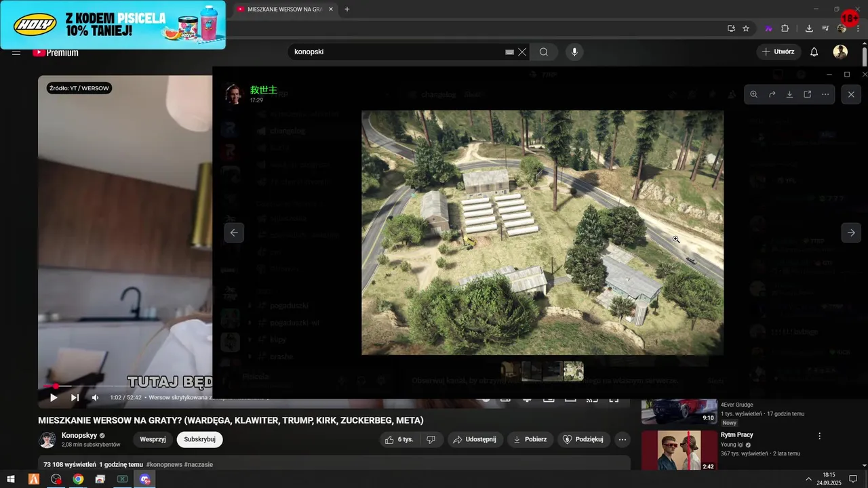The width and height of the screenshot is (868, 488).
Task: Select the first thumbnail in image strip
Action: pyautogui.click(x=511, y=371)
